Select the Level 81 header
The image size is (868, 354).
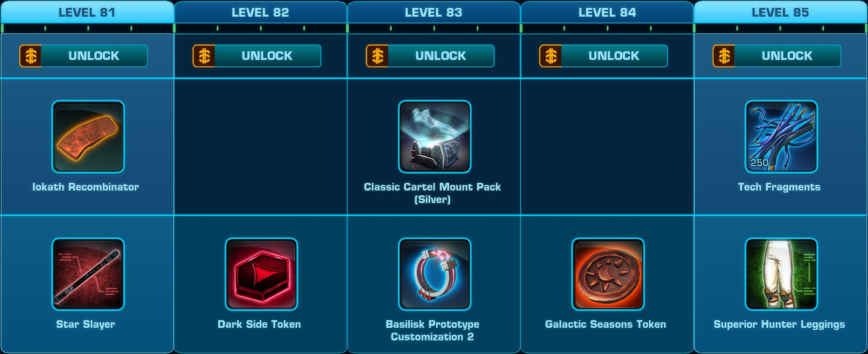(87, 12)
